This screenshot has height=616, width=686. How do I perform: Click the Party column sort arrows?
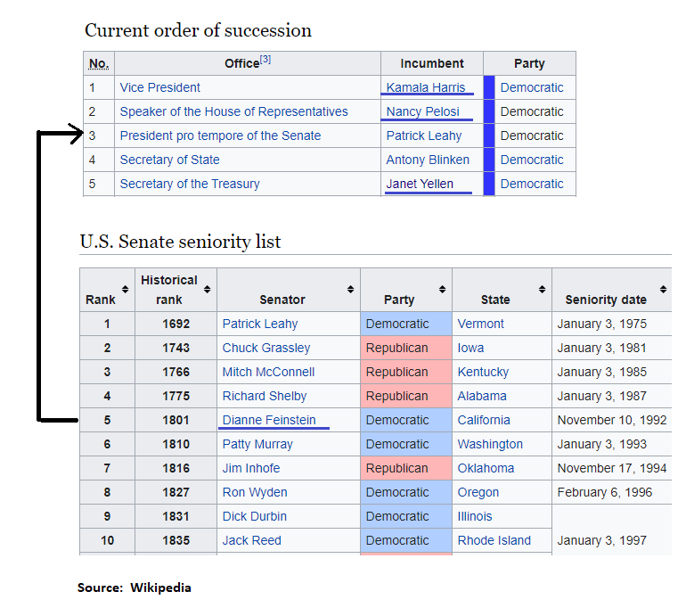click(443, 290)
